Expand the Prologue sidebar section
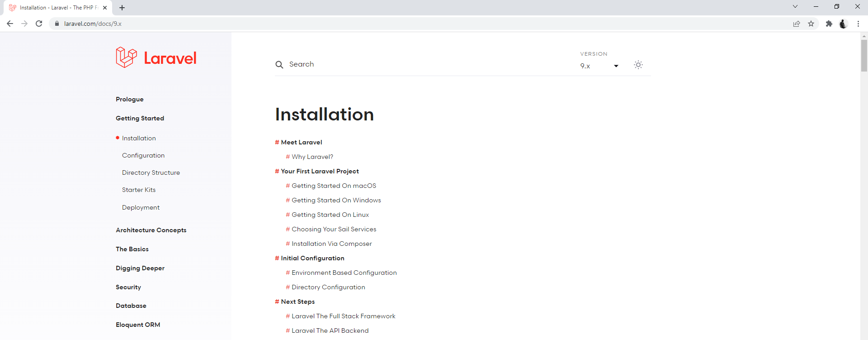Image resolution: width=868 pixels, height=340 pixels. coord(130,99)
